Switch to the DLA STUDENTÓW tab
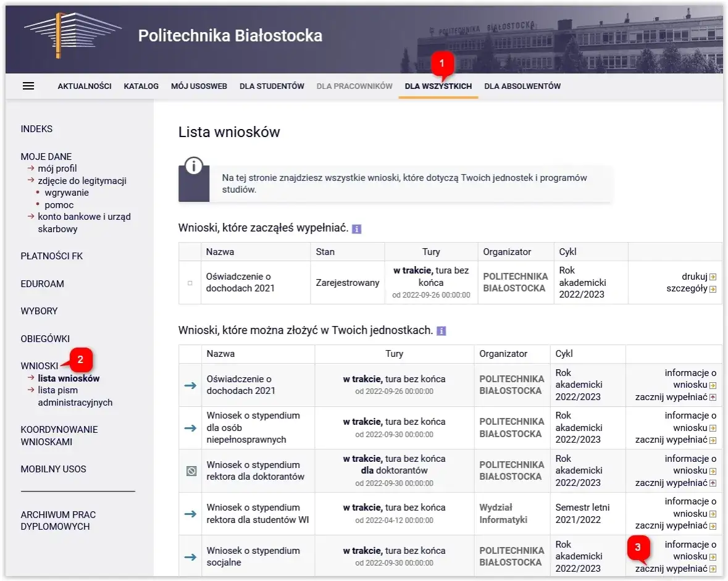728x581 pixels. 272,86
